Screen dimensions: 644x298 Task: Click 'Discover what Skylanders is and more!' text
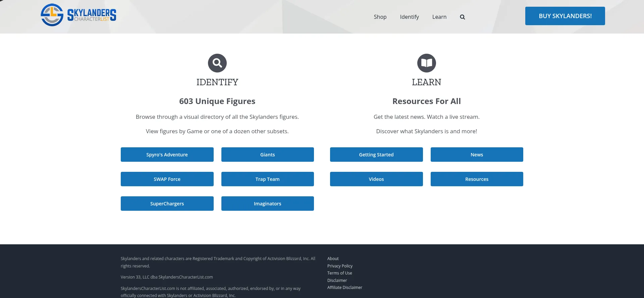click(x=427, y=131)
